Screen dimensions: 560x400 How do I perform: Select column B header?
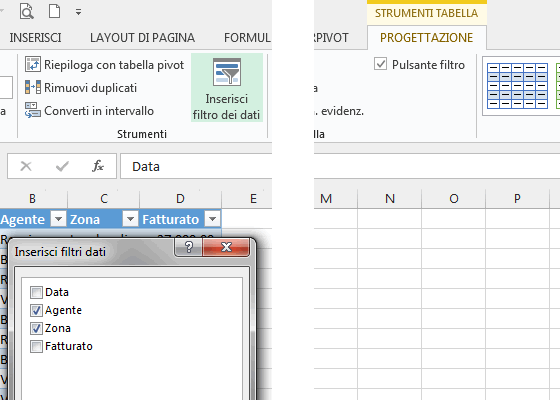(x=32, y=199)
